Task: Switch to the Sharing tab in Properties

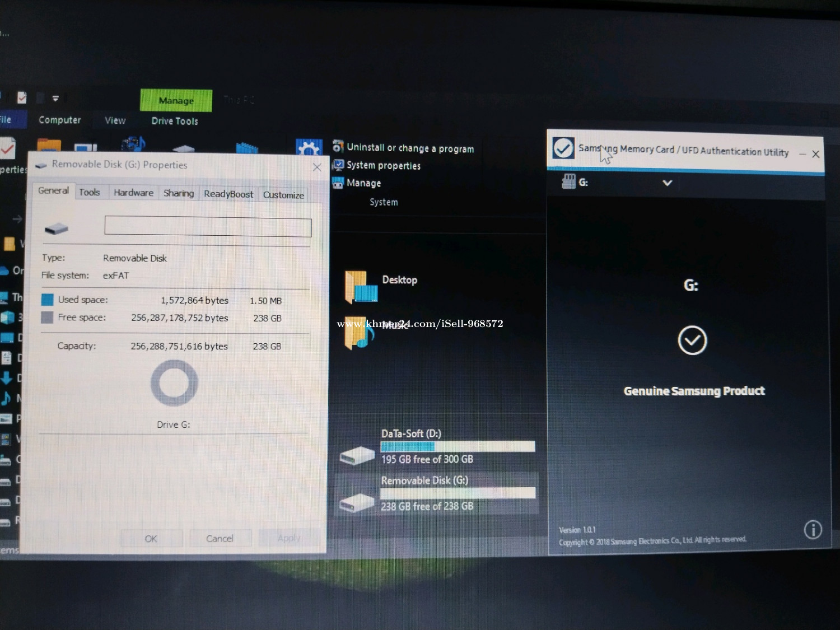Action: [x=179, y=193]
